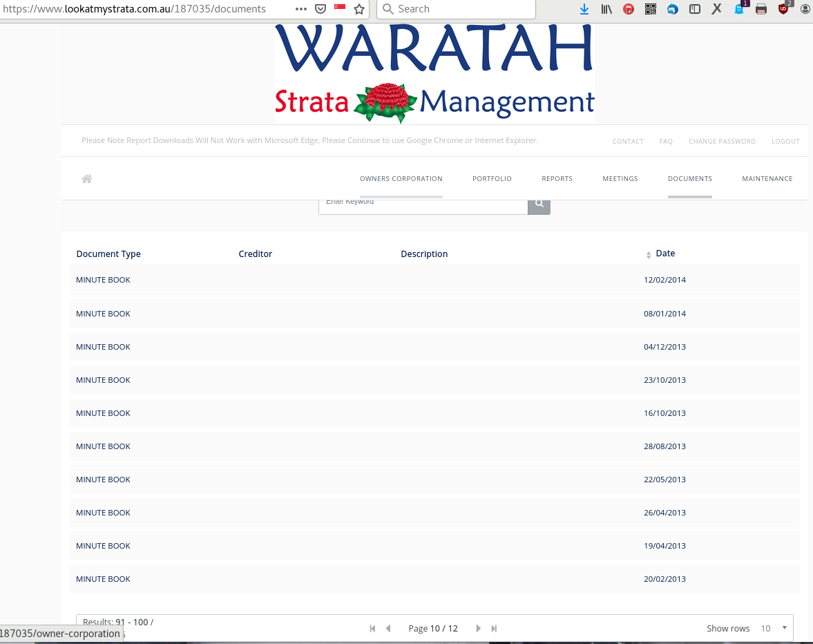
Task: Click the browser Search box
Action: coord(457,9)
